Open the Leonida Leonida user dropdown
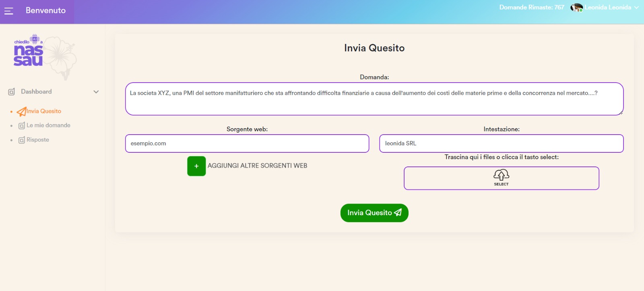This screenshot has width=644, height=291. [607, 8]
